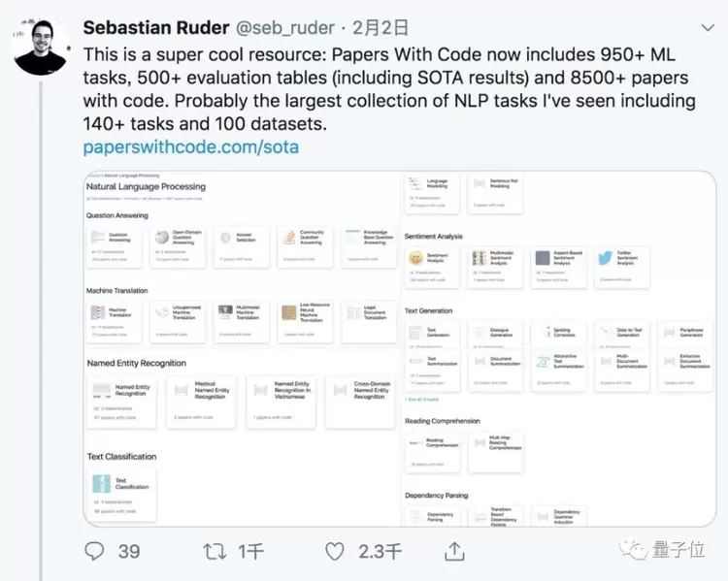The image size is (728, 581).
Task: Open the Twitter Sentiment Analysis bird icon card
Action: pyautogui.click(x=605, y=259)
